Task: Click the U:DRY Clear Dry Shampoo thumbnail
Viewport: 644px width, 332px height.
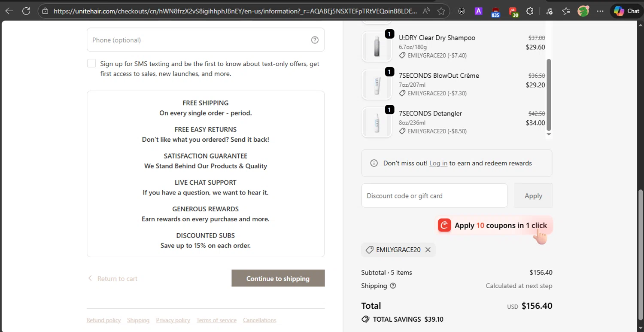Action: 377,46
